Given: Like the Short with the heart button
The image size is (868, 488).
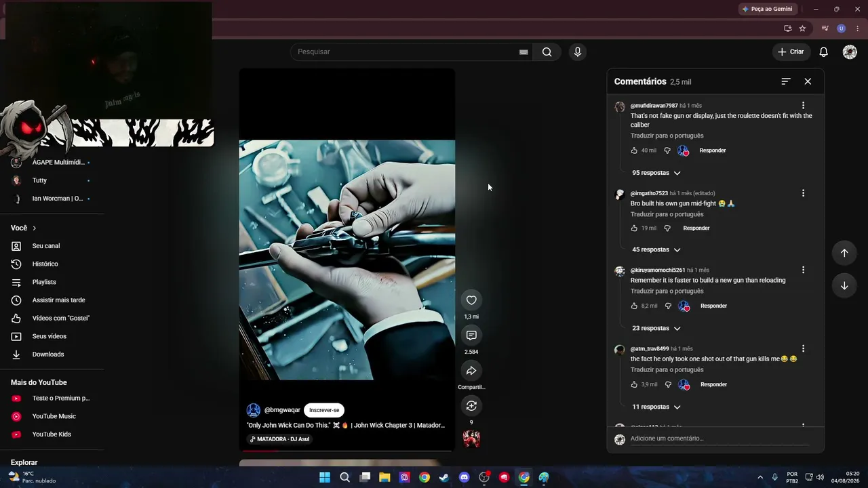Looking at the screenshot, I should pos(471,300).
